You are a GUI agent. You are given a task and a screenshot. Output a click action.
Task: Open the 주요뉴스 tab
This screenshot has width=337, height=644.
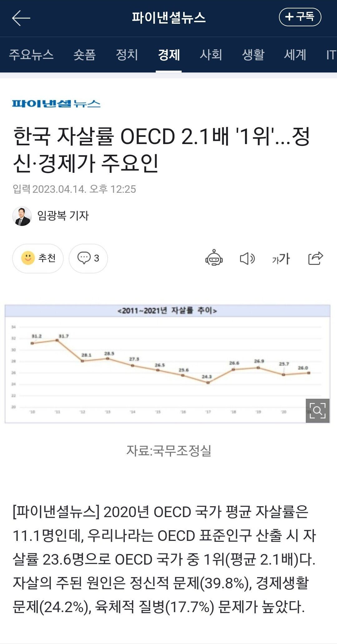[31, 55]
